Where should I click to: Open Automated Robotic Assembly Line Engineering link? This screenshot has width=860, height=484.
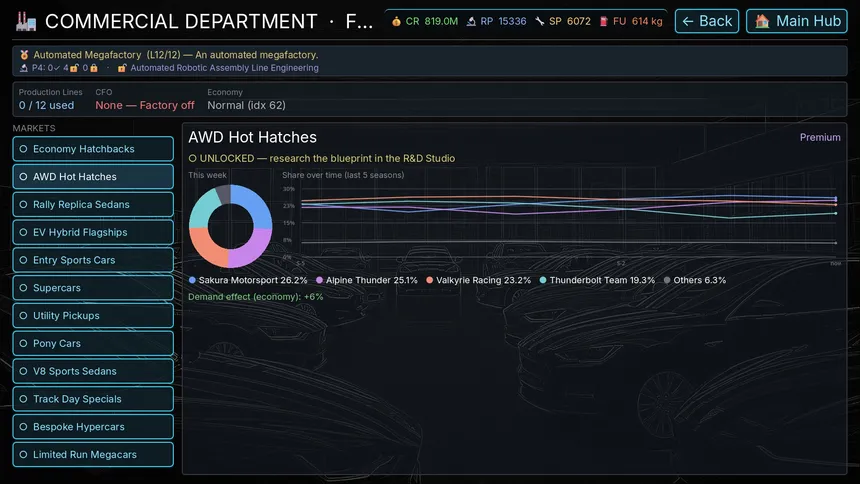224,68
